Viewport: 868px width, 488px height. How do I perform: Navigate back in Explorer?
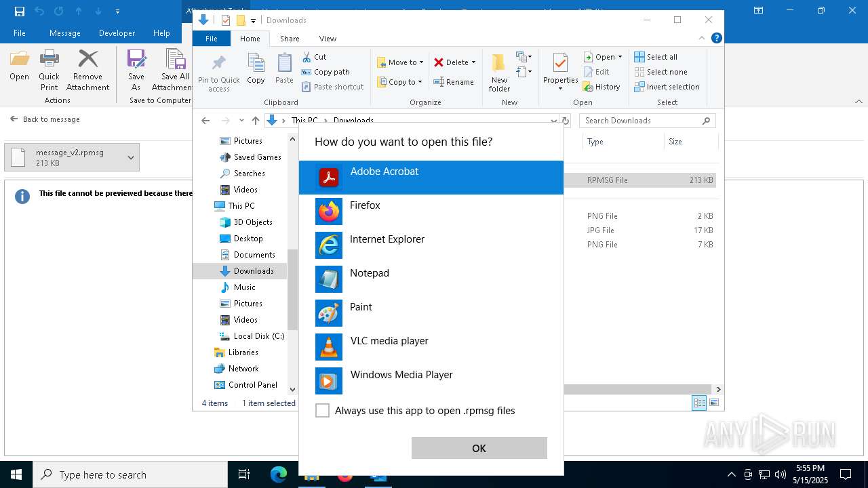205,121
